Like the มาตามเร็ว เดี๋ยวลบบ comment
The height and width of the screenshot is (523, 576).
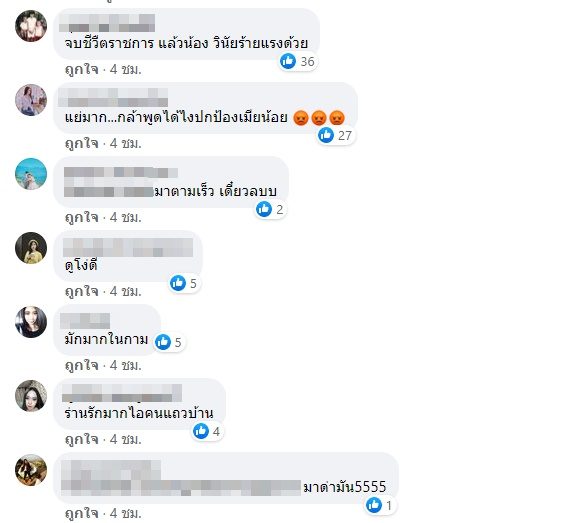point(82,217)
